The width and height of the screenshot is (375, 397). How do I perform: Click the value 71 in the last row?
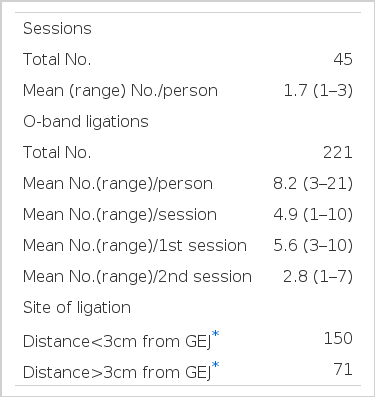(343, 369)
